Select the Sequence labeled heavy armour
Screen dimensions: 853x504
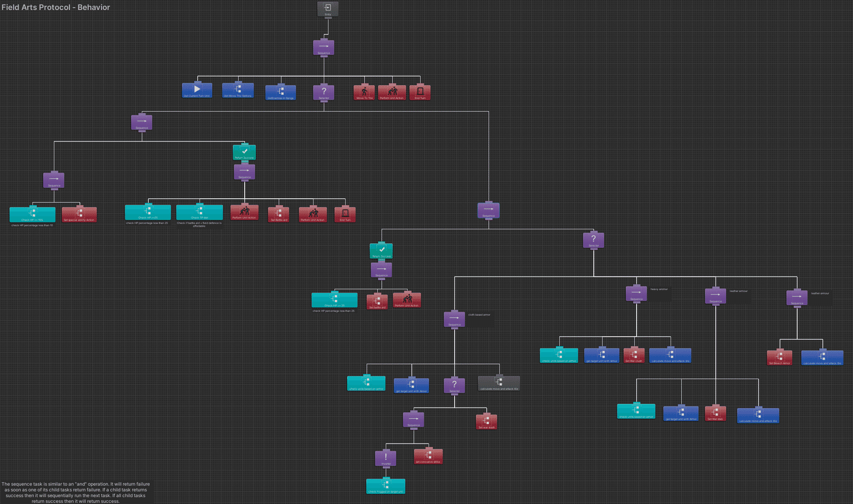(636, 294)
